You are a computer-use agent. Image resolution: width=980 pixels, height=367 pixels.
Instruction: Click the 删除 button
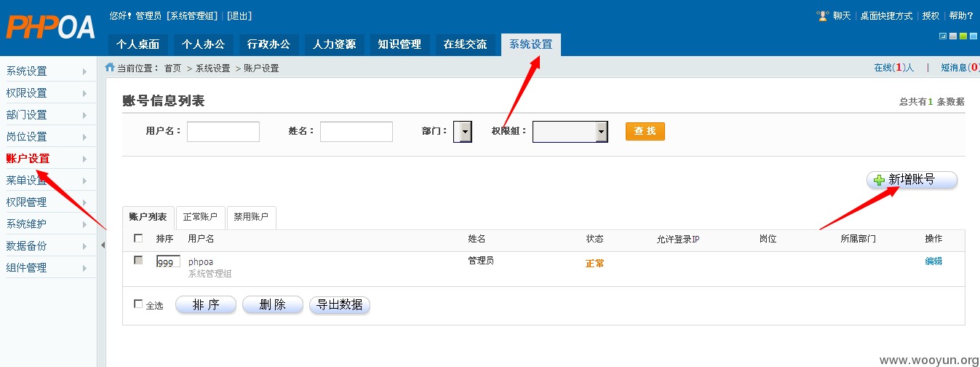coord(273,305)
